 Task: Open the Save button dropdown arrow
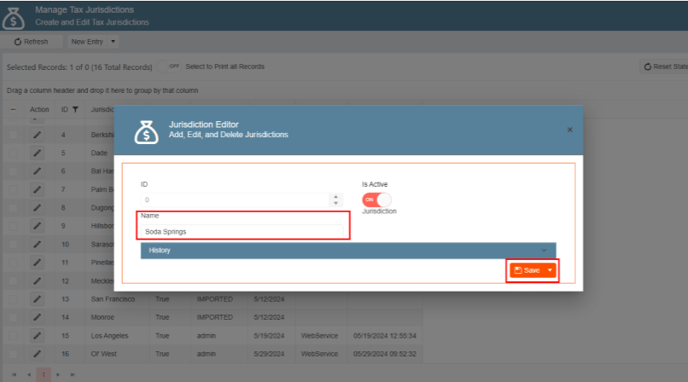550,270
